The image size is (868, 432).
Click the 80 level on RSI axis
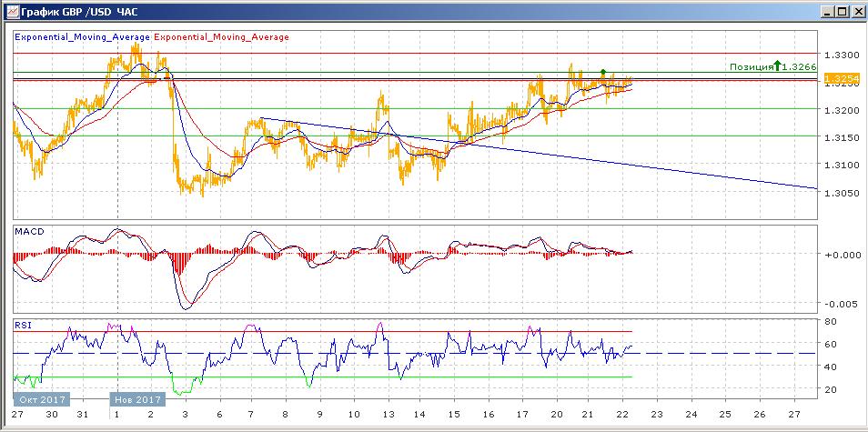(x=830, y=321)
